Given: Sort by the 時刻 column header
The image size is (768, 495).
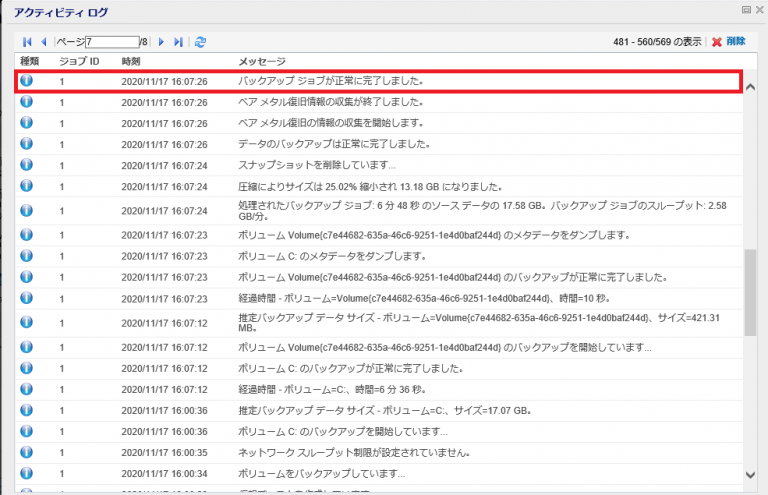Looking at the screenshot, I should click(132, 61).
